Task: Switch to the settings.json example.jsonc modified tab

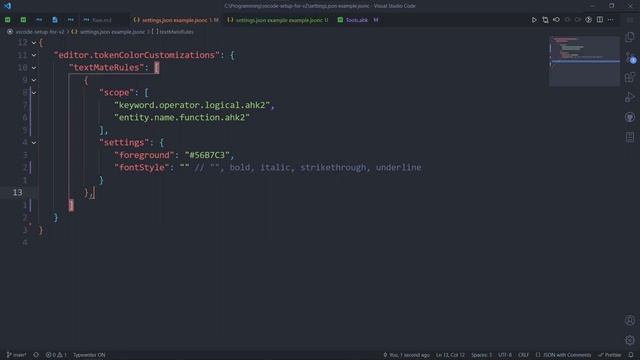Action: click(x=176, y=20)
